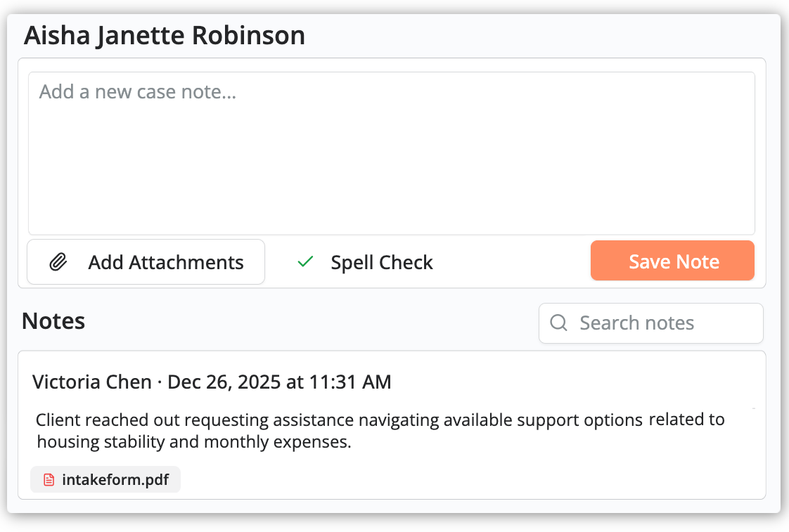The image size is (789, 532).
Task: Click the red PDF file icon on intakeform.pdf
Action: click(x=48, y=479)
